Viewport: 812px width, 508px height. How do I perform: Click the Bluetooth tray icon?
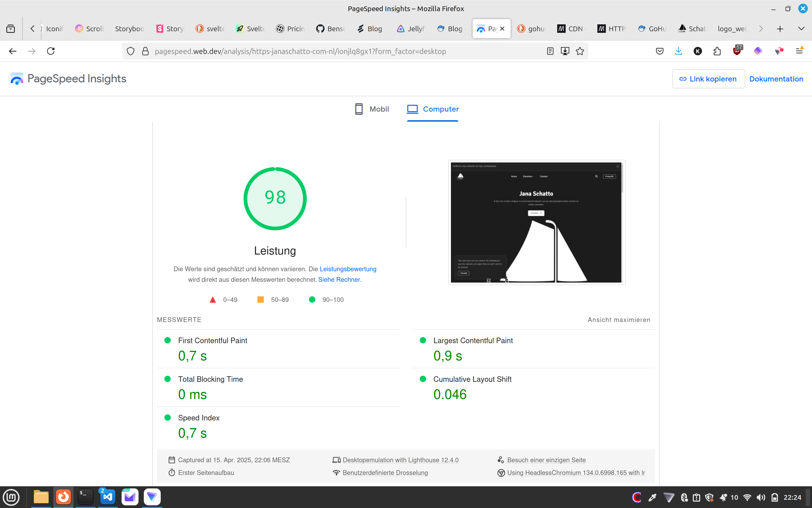(x=684, y=498)
